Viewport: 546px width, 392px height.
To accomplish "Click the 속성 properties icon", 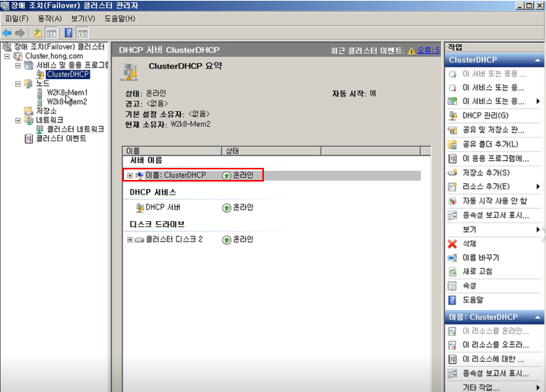I will click(452, 286).
